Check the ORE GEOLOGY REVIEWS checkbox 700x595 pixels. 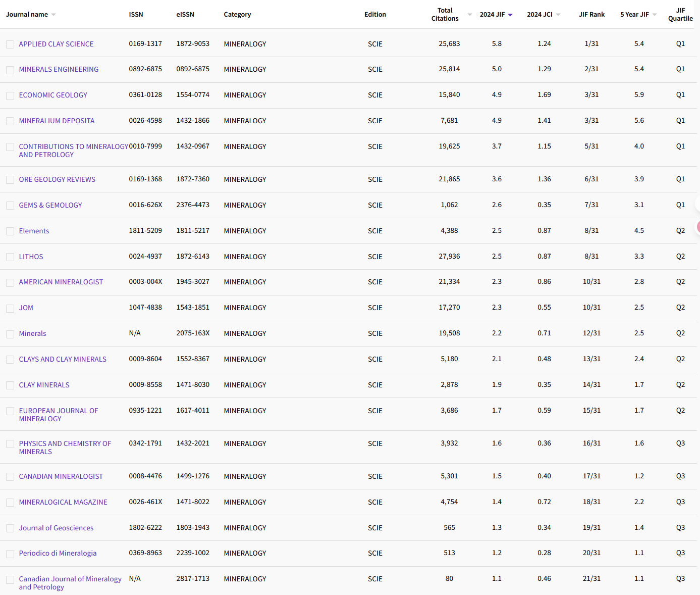click(10, 180)
